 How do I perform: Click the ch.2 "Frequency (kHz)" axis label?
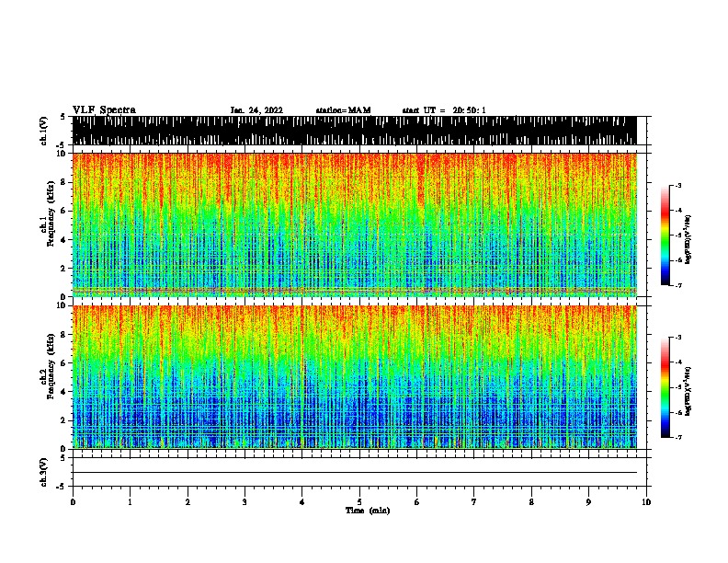(x=51, y=366)
